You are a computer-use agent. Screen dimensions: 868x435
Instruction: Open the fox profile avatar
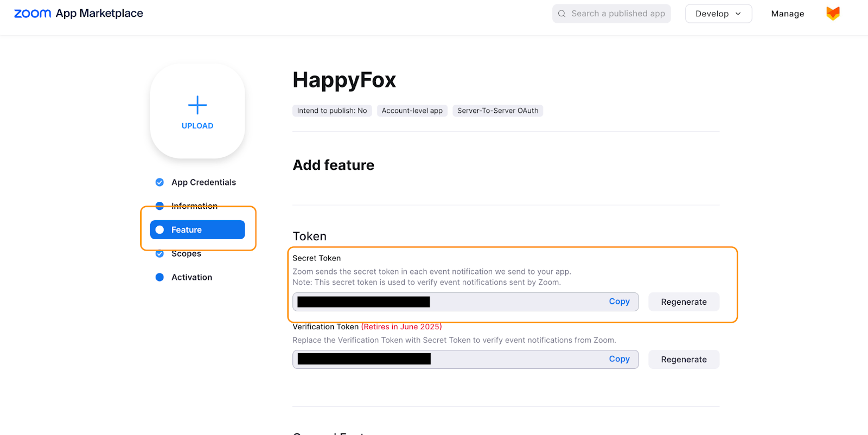[833, 14]
